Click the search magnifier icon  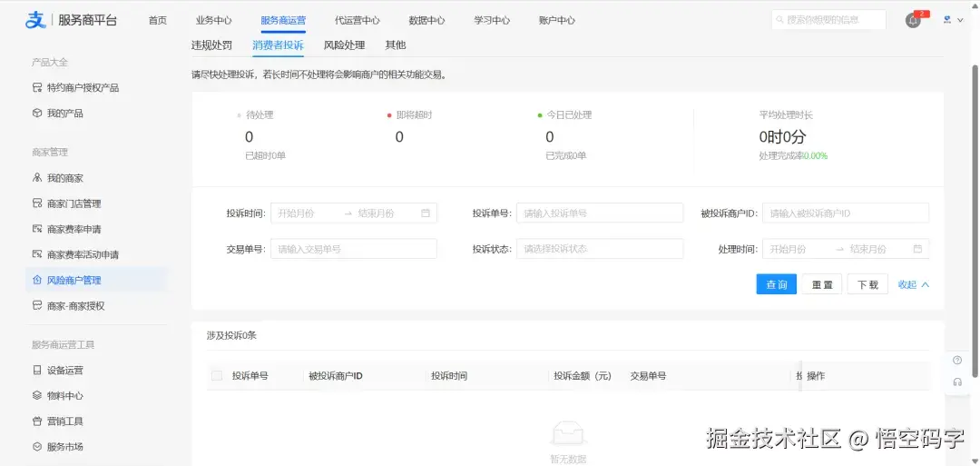779,20
